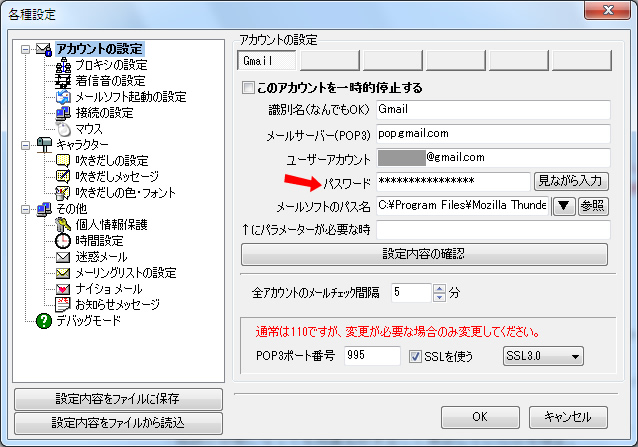
Task: Toggle このアカウントを一時的停止する checkbox
Action: tap(248, 87)
